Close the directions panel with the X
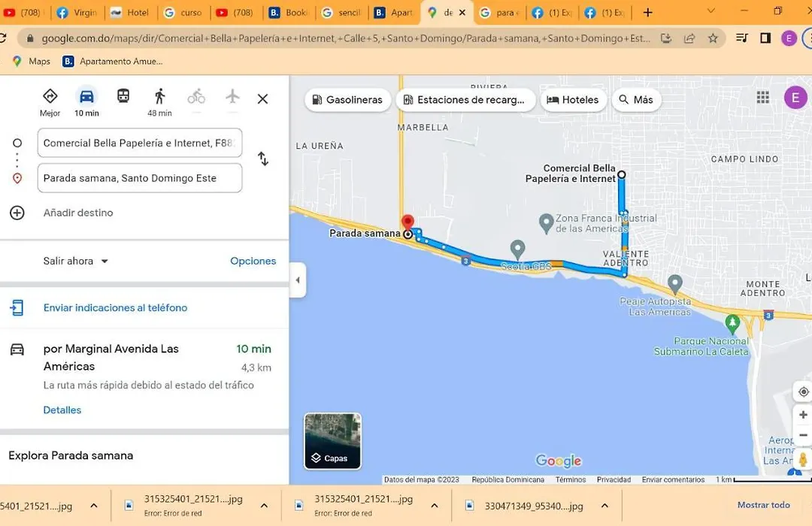This screenshot has height=526, width=812. coord(262,99)
